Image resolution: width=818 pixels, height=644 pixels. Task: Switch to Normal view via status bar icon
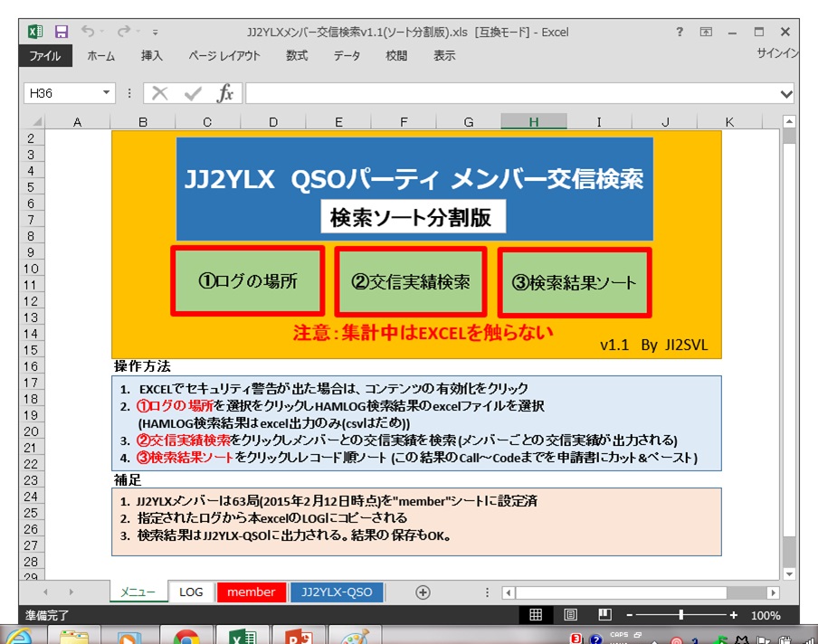click(537, 615)
